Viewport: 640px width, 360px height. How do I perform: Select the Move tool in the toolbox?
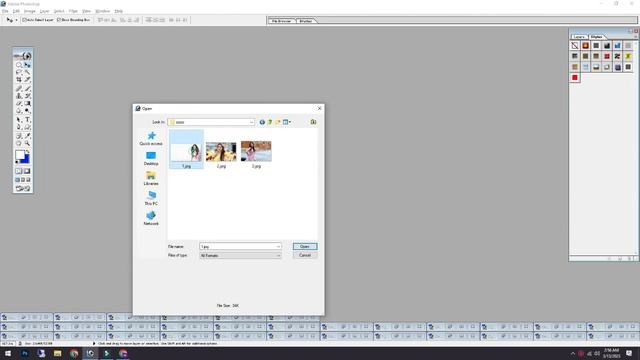[27, 64]
